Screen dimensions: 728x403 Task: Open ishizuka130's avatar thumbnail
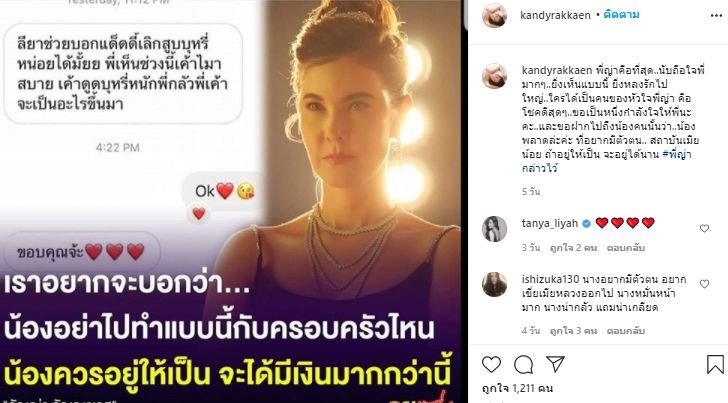point(494,284)
